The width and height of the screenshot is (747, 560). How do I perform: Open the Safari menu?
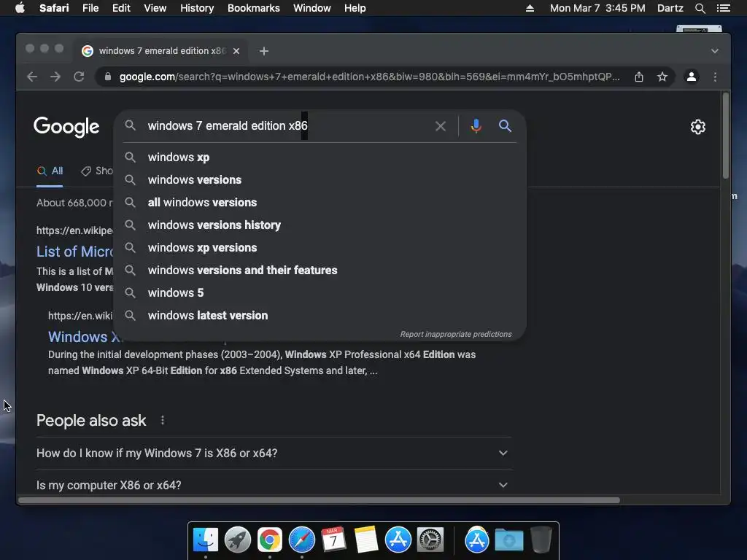point(54,8)
